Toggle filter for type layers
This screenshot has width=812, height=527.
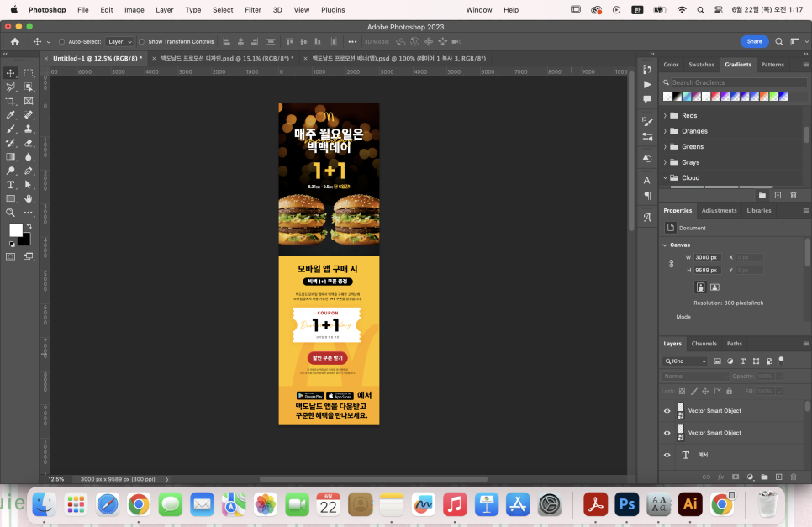743,361
